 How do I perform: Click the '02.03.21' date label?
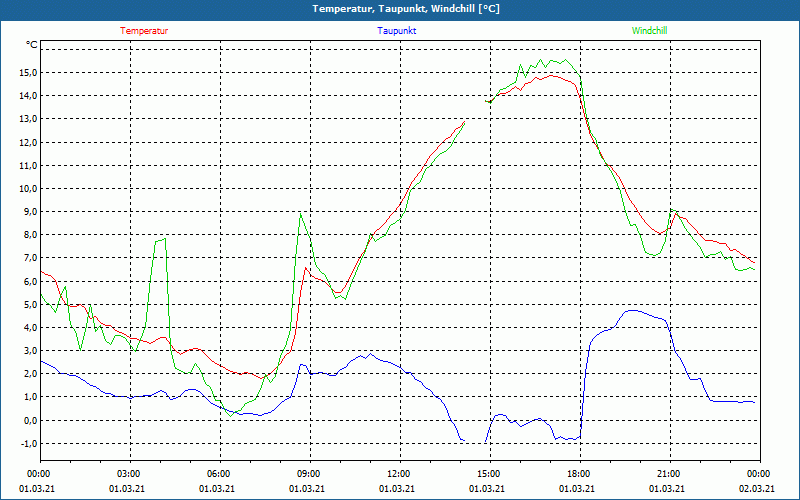pyautogui.click(x=757, y=488)
